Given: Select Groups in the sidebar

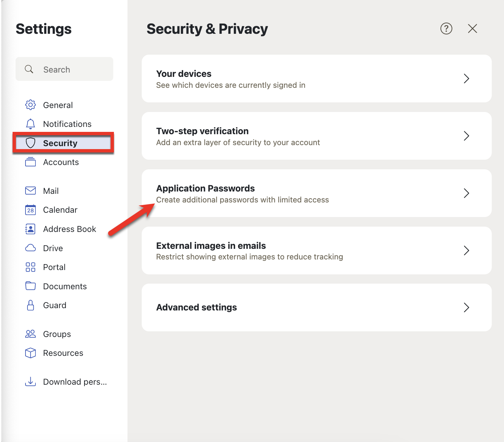Looking at the screenshot, I should coord(57,334).
